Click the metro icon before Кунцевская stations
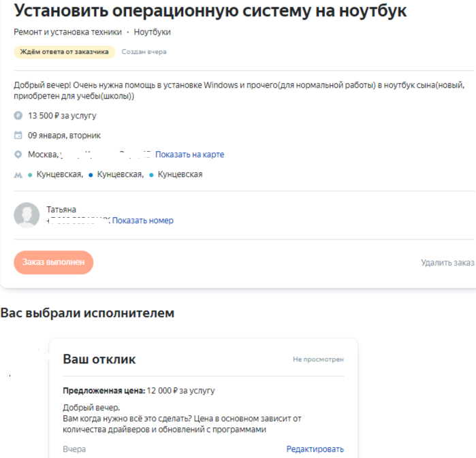 tap(18, 175)
